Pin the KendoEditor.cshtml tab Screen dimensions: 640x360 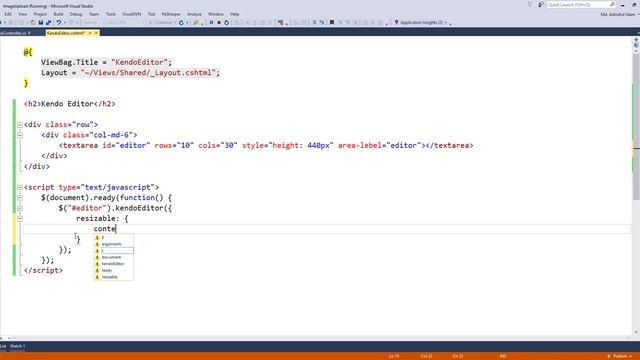tap(90, 33)
